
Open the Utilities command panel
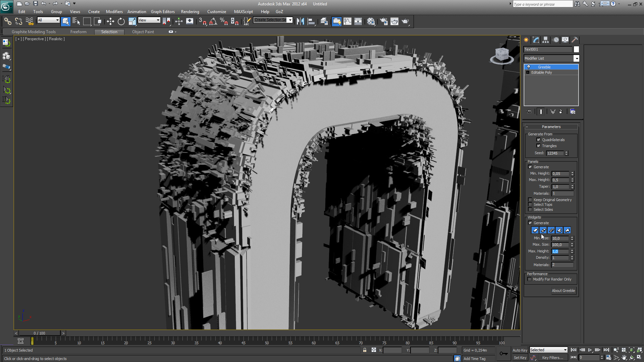tap(575, 40)
